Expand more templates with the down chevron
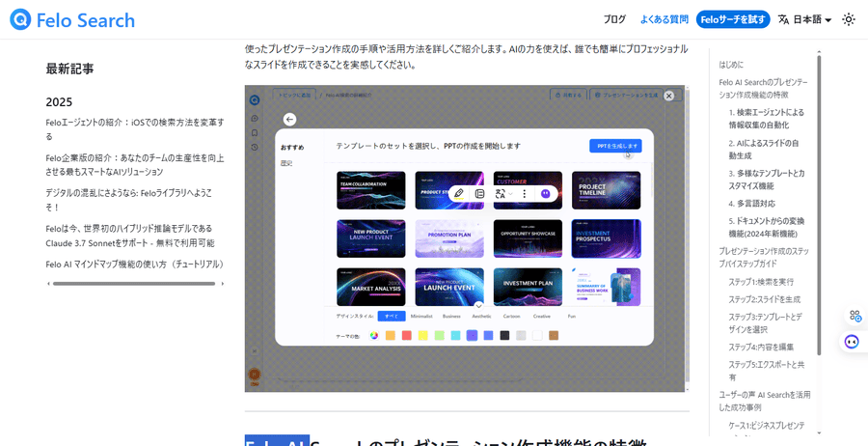 click(478, 305)
